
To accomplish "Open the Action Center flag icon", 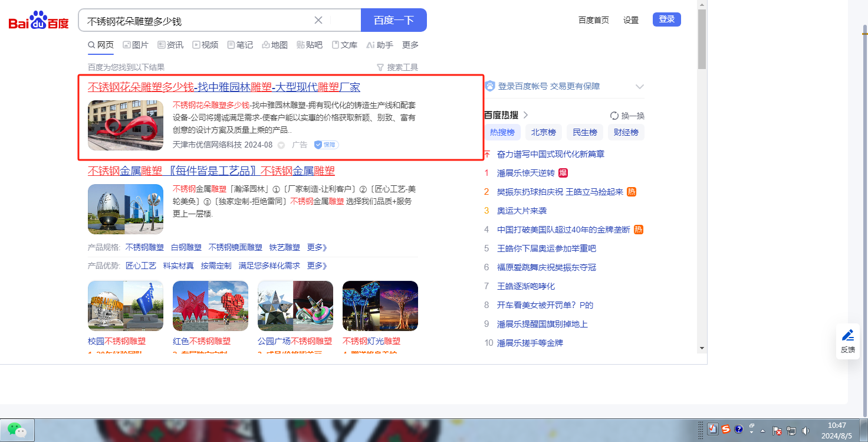I will tap(777, 431).
